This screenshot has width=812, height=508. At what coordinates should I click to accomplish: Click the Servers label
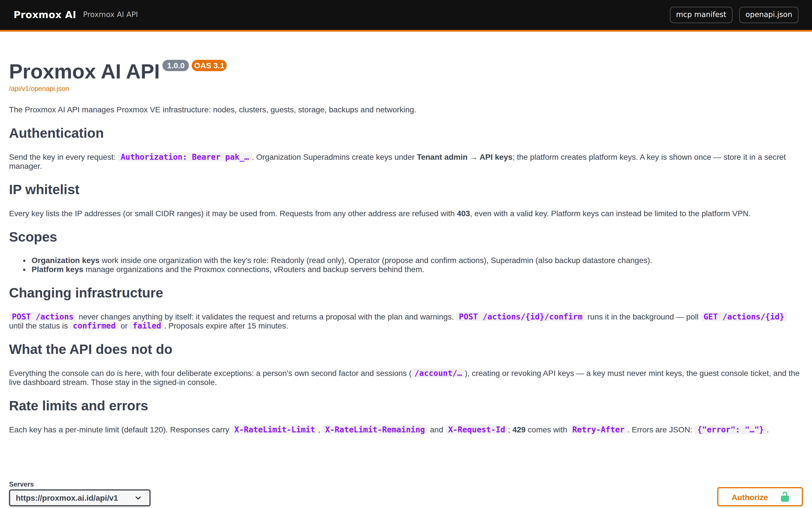click(x=21, y=484)
